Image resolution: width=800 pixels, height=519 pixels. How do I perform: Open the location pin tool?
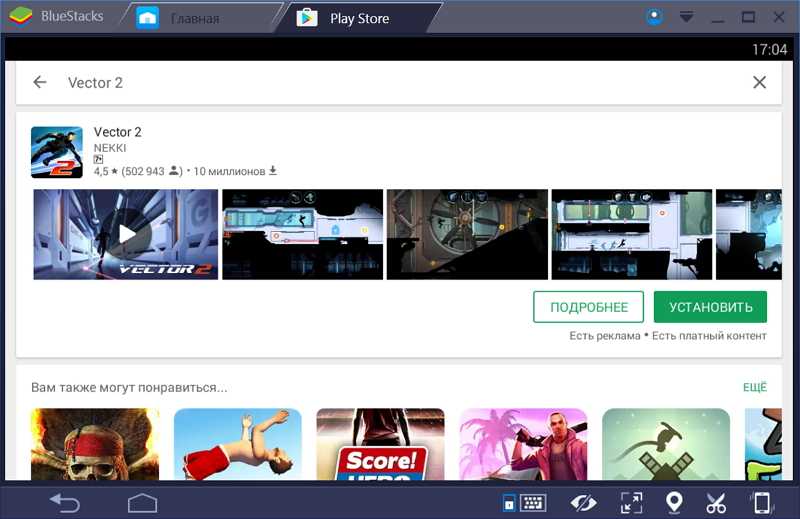coord(674,503)
